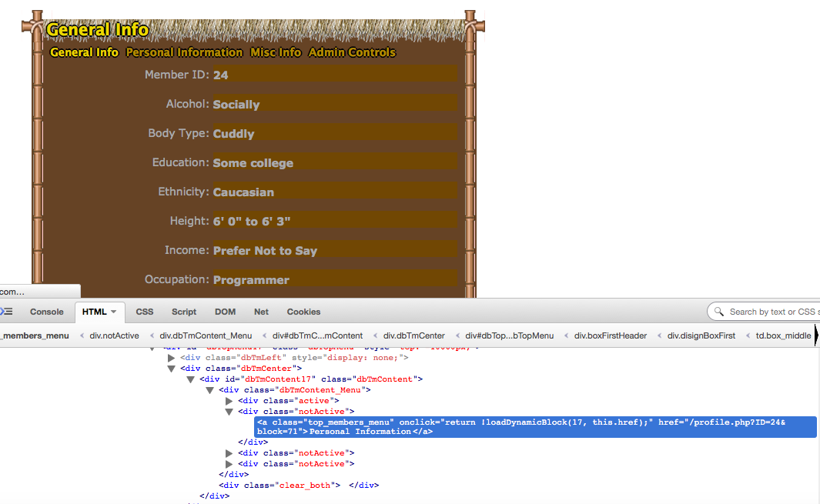
Task: Open the Firebug command line popup icon
Action: tap(7, 312)
